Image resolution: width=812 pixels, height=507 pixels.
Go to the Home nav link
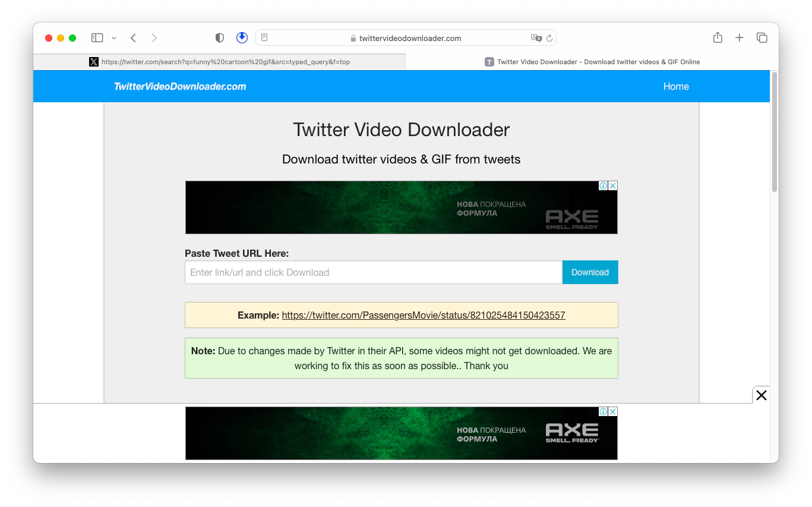pos(676,87)
